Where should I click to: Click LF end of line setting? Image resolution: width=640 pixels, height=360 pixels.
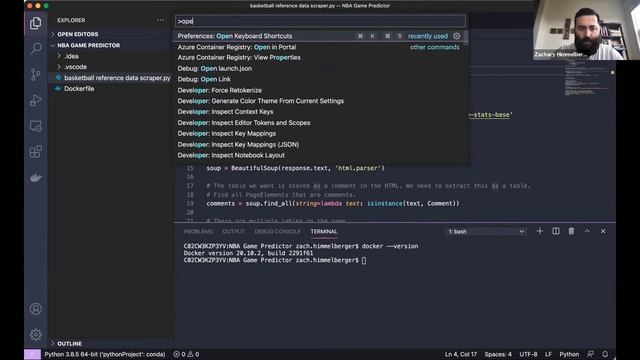pos(548,354)
